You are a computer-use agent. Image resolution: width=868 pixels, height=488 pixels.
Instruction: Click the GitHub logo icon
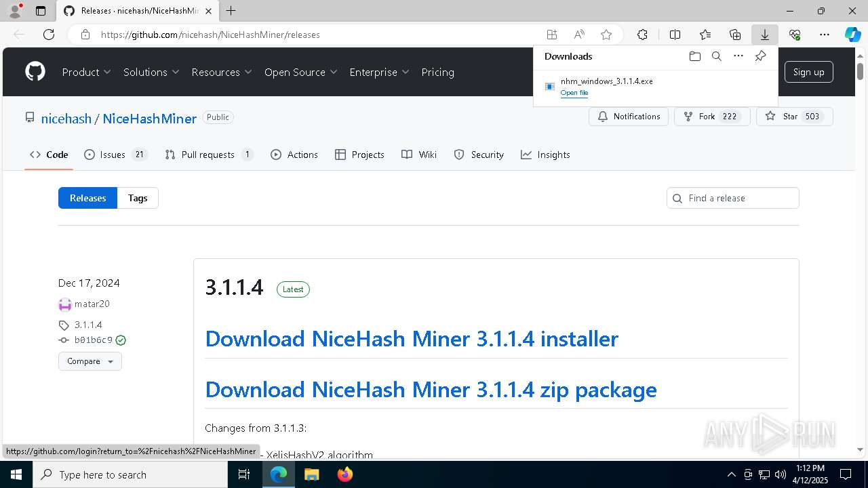click(x=35, y=72)
